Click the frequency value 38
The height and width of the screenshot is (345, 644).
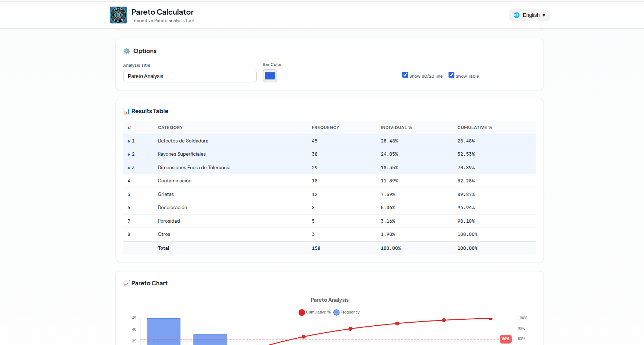click(315, 154)
